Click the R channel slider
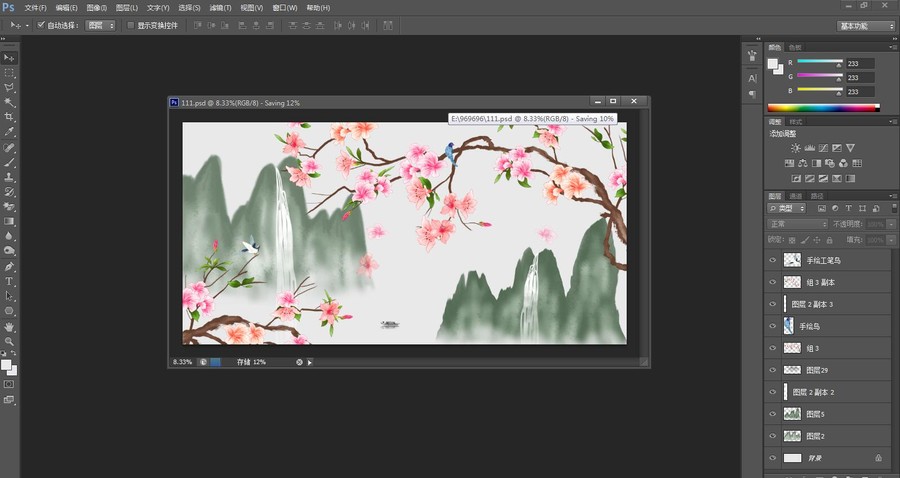 (x=820, y=61)
